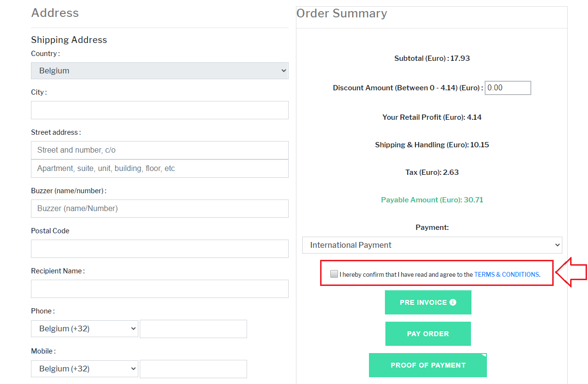Click the Phone number input field

coord(193,329)
